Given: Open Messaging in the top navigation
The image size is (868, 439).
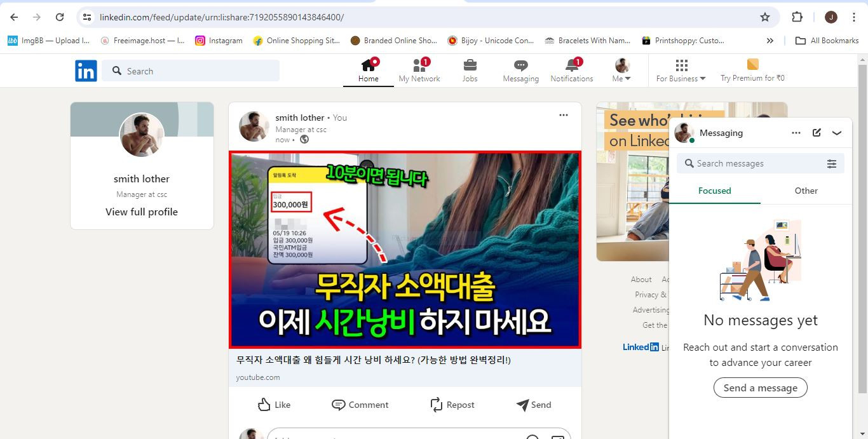Looking at the screenshot, I should click(520, 70).
